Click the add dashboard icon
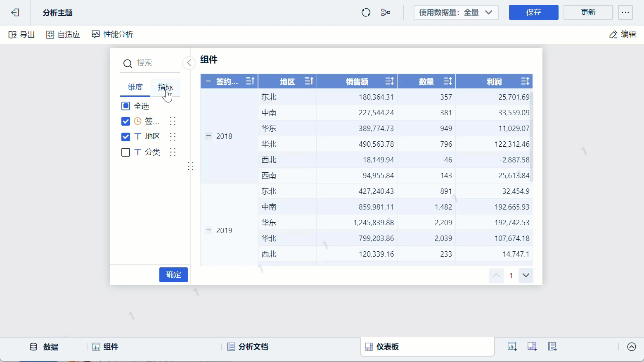 coord(532,347)
